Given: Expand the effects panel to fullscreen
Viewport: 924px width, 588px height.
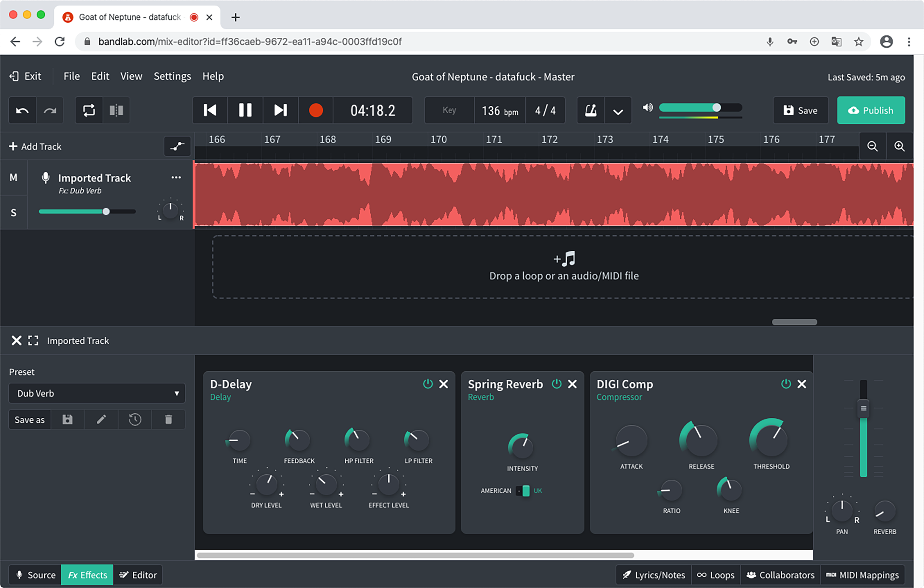Looking at the screenshot, I should click(x=33, y=340).
